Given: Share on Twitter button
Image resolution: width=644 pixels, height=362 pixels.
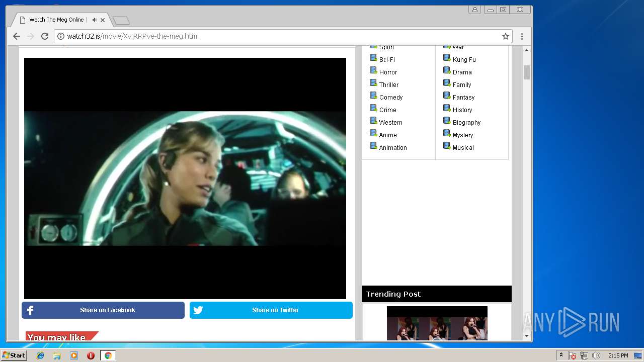Looking at the screenshot, I should [x=271, y=310].
